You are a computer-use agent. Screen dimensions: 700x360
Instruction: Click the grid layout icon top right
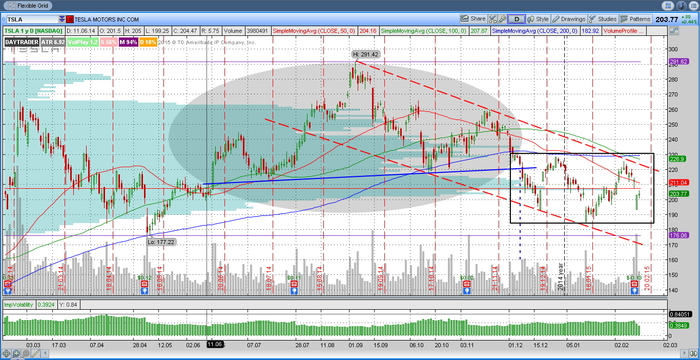click(668, 6)
